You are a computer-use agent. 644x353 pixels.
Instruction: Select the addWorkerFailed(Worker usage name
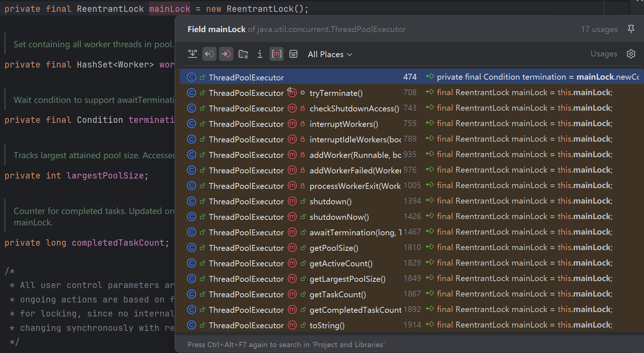coord(355,170)
